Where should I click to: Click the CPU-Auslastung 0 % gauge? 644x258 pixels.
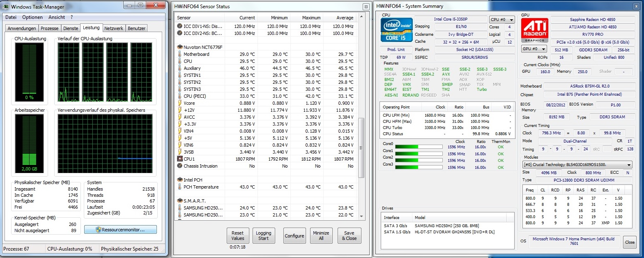29,73
